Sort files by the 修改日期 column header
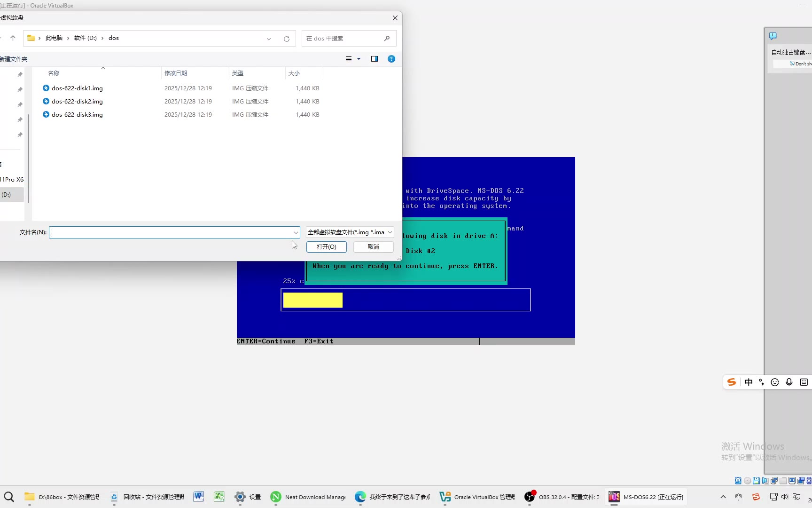 tap(176, 73)
